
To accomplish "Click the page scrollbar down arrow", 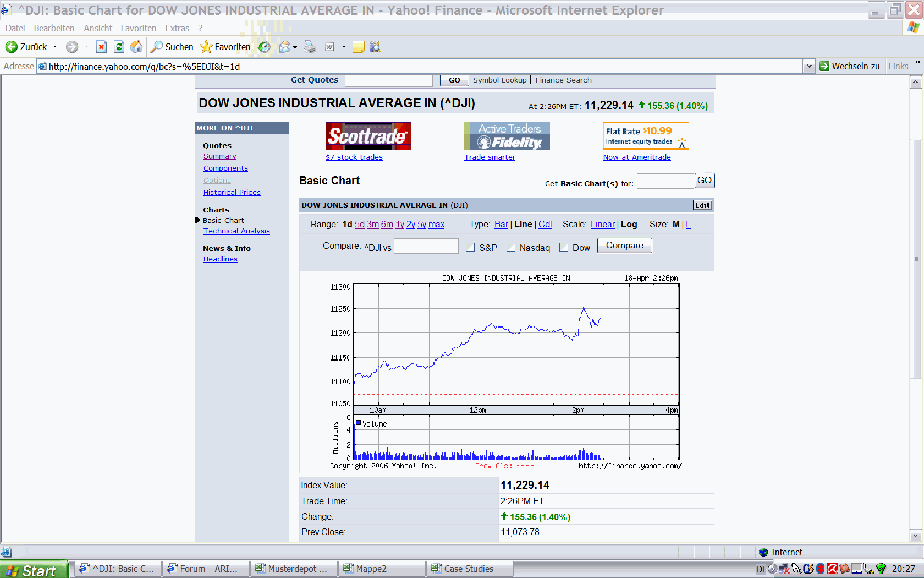I will 916,535.
